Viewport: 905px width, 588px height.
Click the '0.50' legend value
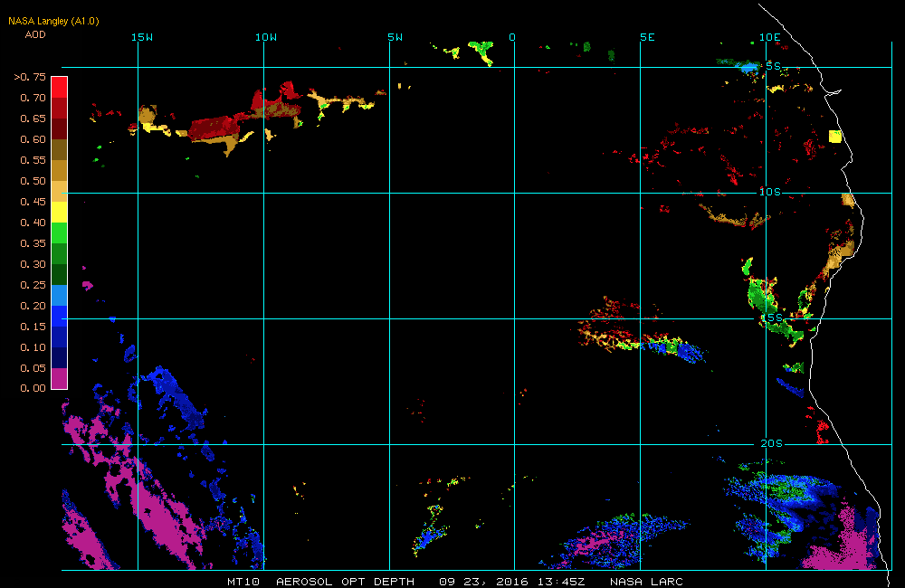click(x=33, y=181)
